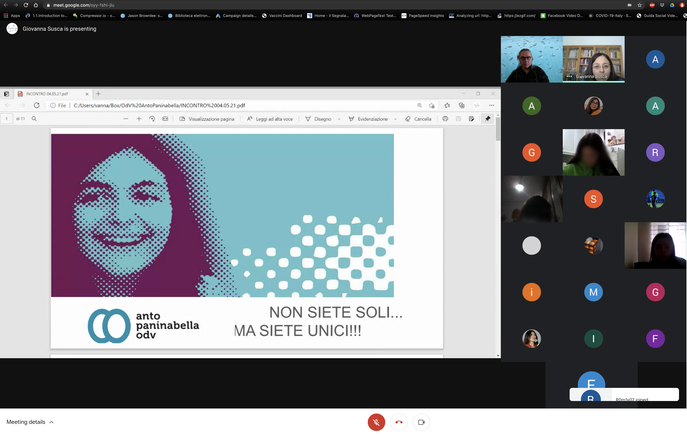Image resolution: width=687 pixels, height=436 pixels.
Task: Click the fit to page icon in the PDF toolbar
Action: click(165, 119)
